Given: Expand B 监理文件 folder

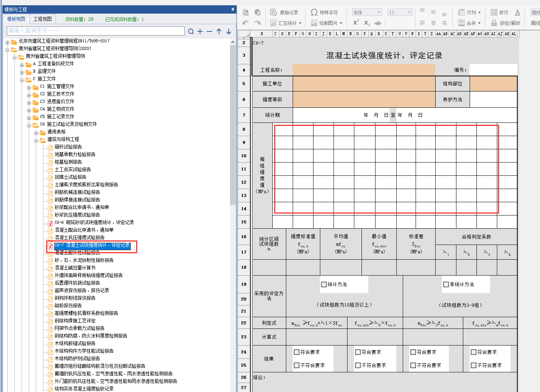Looking at the screenshot, I should (x=22, y=72).
